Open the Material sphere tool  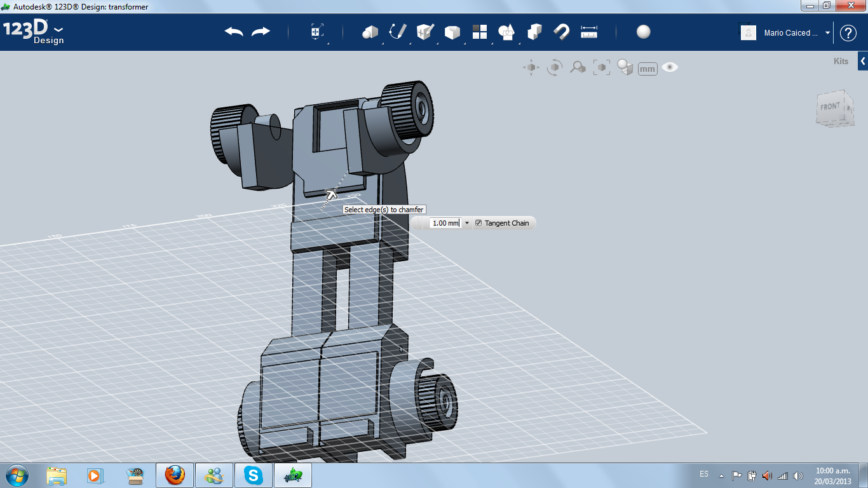(x=644, y=32)
